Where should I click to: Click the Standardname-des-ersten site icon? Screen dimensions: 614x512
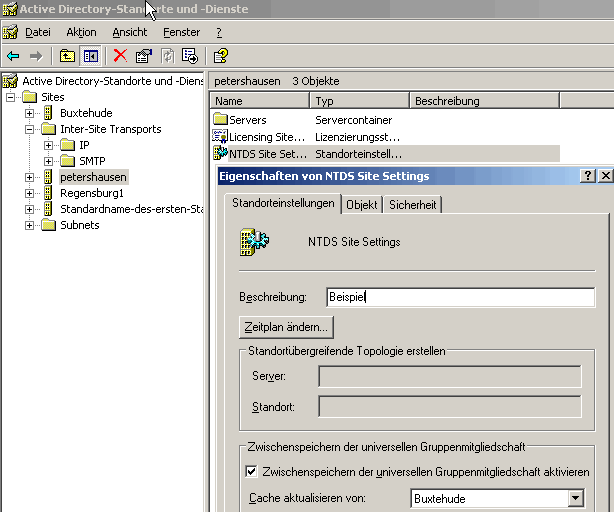click(x=48, y=209)
